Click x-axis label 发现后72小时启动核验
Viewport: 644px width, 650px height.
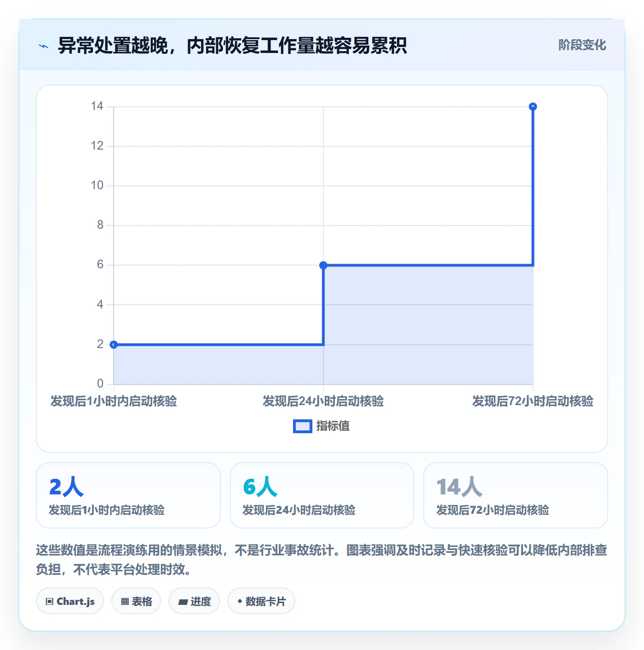click(533, 401)
